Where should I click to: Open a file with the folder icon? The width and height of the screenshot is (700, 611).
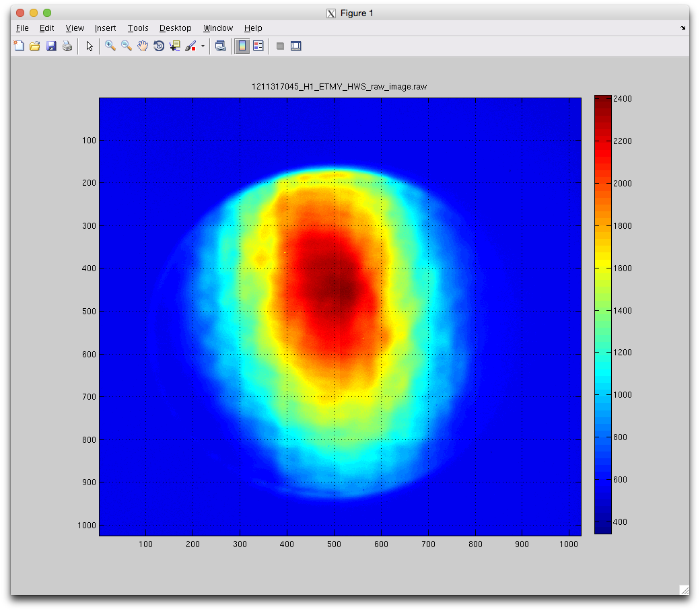click(35, 46)
